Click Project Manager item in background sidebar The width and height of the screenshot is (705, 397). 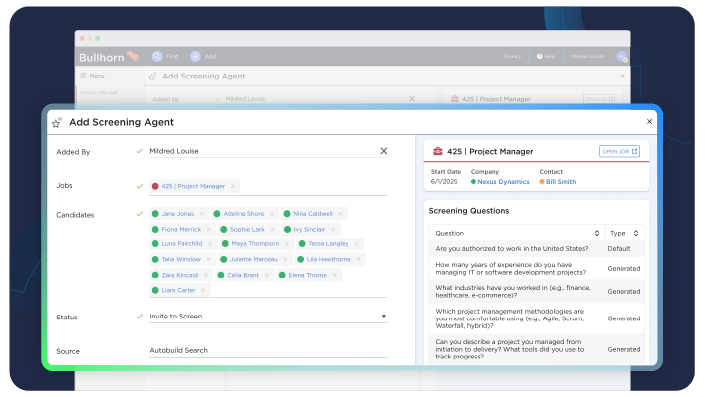pos(99,92)
